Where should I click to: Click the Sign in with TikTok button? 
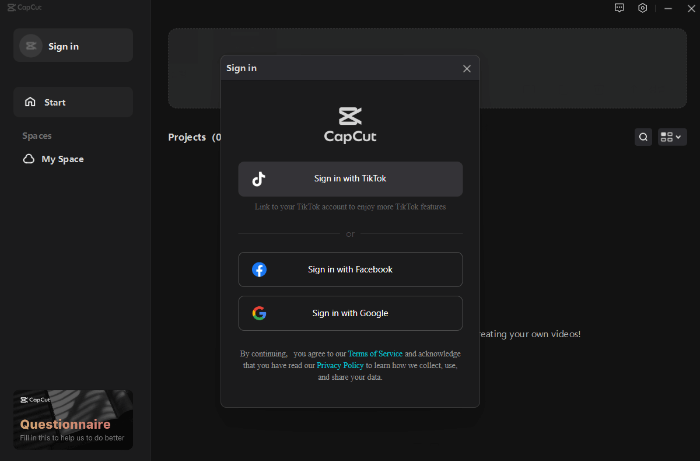pos(350,179)
